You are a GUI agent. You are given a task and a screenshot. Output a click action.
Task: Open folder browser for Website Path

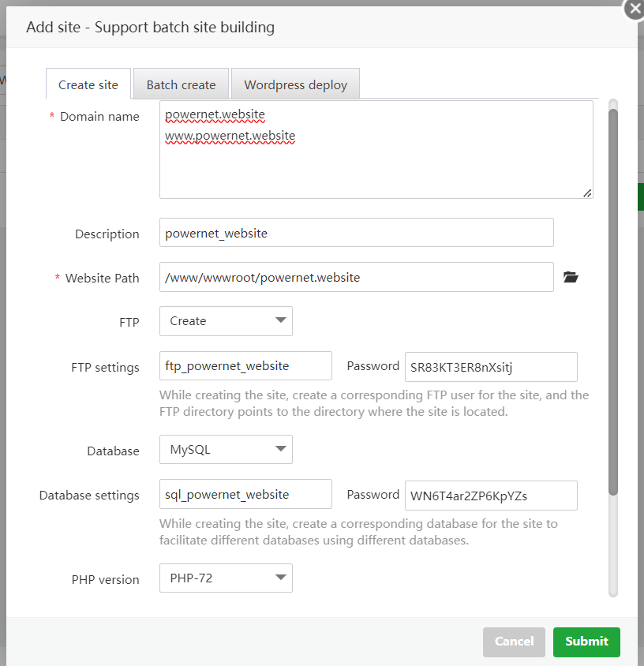pos(571,277)
